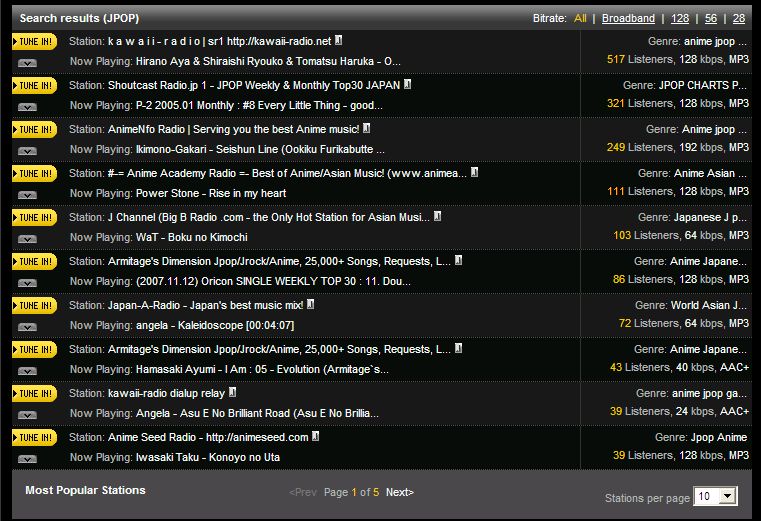The image size is (761, 521).
Task: Expand details arrow under Japan-A-Radio
Action: [27, 327]
